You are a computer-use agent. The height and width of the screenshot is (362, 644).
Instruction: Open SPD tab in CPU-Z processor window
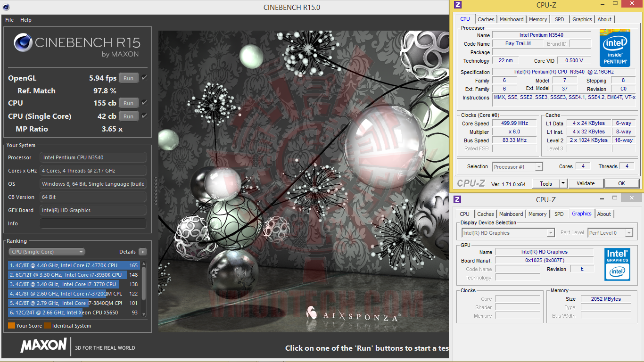pos(559,19)
